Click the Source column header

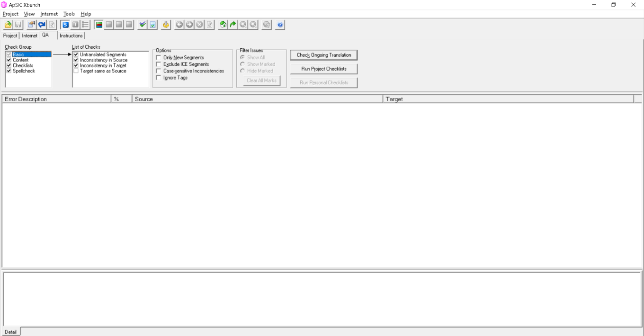[257, 99]
